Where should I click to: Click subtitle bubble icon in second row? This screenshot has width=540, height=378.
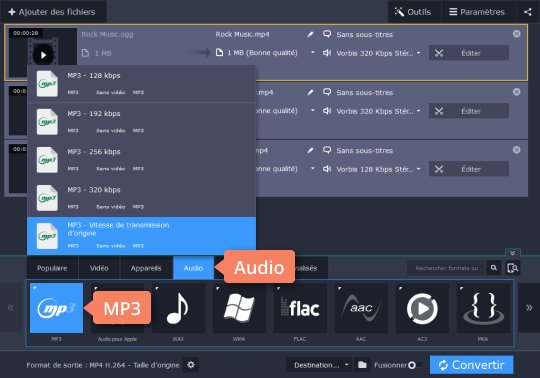pyautogui.click(x=327, y=92)
